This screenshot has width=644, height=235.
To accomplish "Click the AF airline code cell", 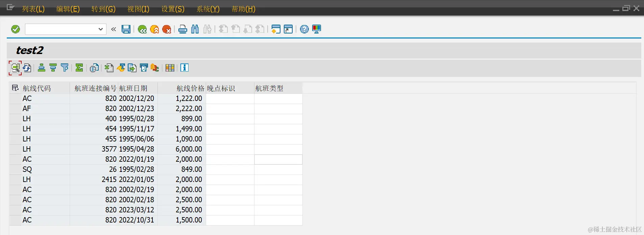I will (46, 109).
